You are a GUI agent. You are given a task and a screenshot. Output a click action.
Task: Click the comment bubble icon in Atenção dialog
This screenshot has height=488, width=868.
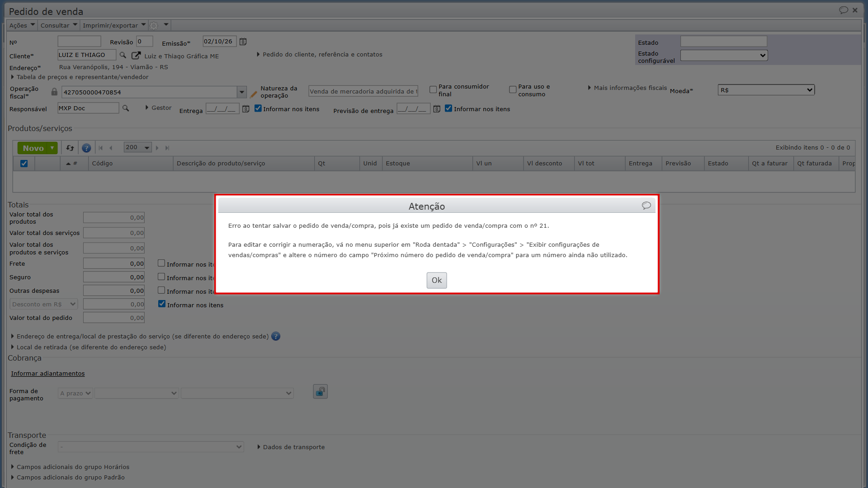click(646, 206)
